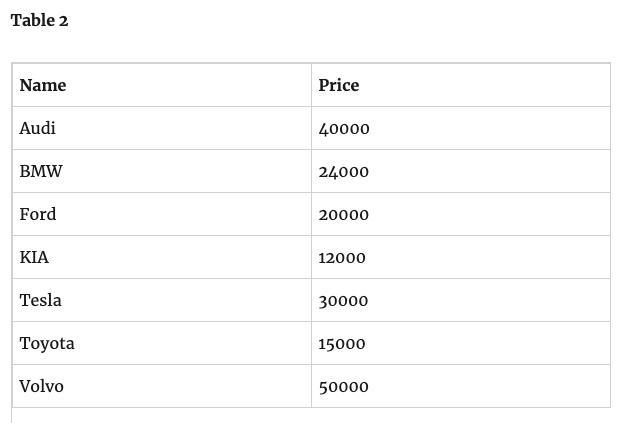
Task: Click the Table 2 heading
Action: [x=39, y=20]
